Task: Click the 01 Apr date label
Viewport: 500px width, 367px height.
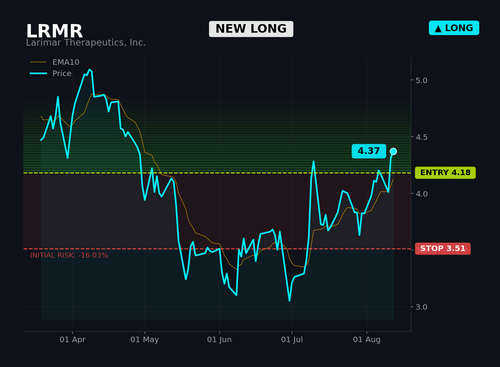Action: click(72, 340)
